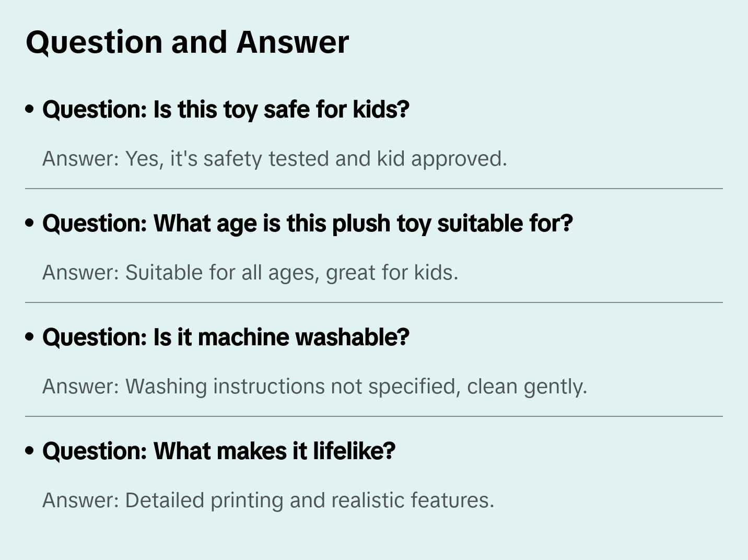
Task: Click the safety tested and kid approved answer
Action: pos(275,159)
